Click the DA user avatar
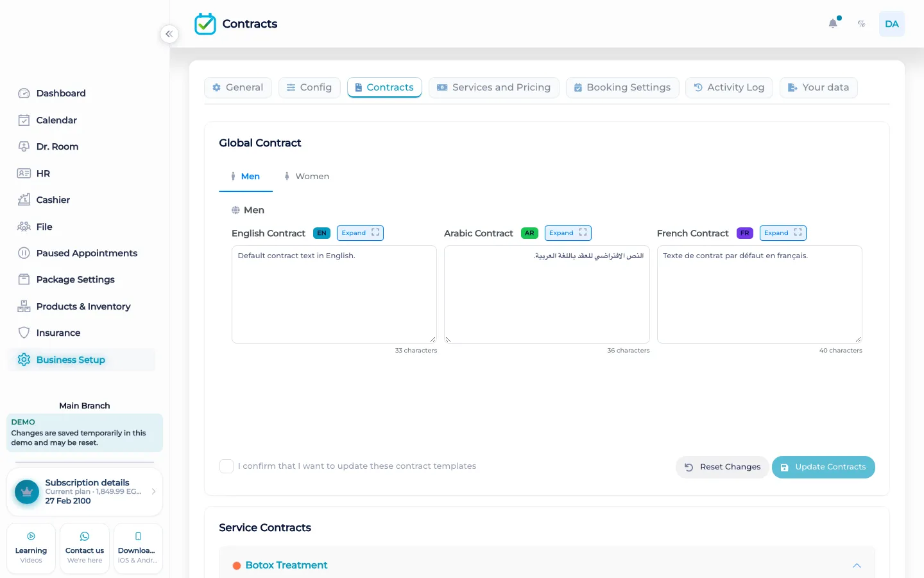 (892, 24)
